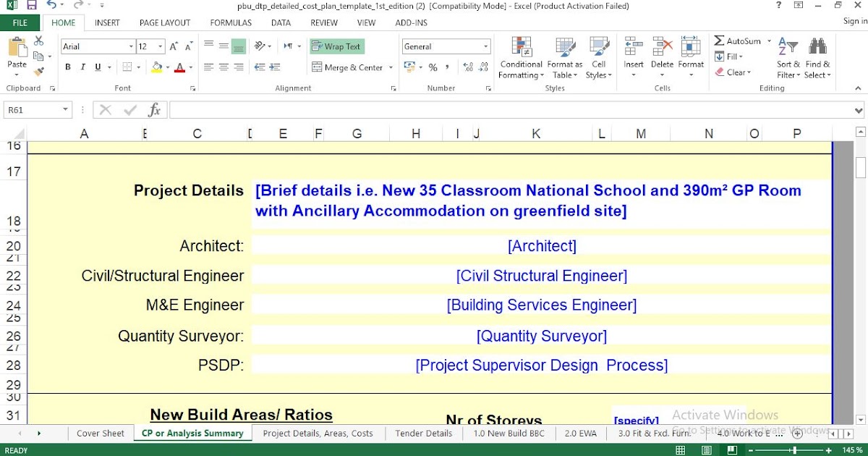Open the Fill Color dropdown arrow

click(x=166, y=67)
